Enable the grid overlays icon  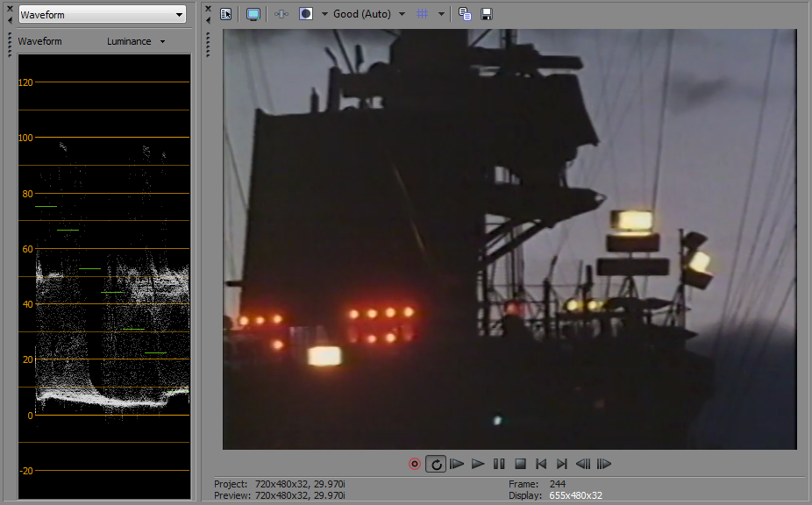[423, 14]
